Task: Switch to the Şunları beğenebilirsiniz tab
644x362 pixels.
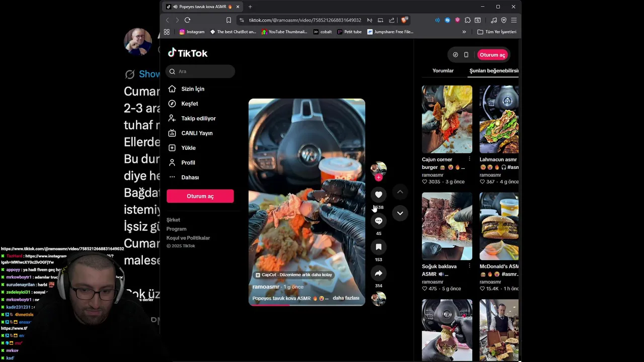Action: pos(494,71)
